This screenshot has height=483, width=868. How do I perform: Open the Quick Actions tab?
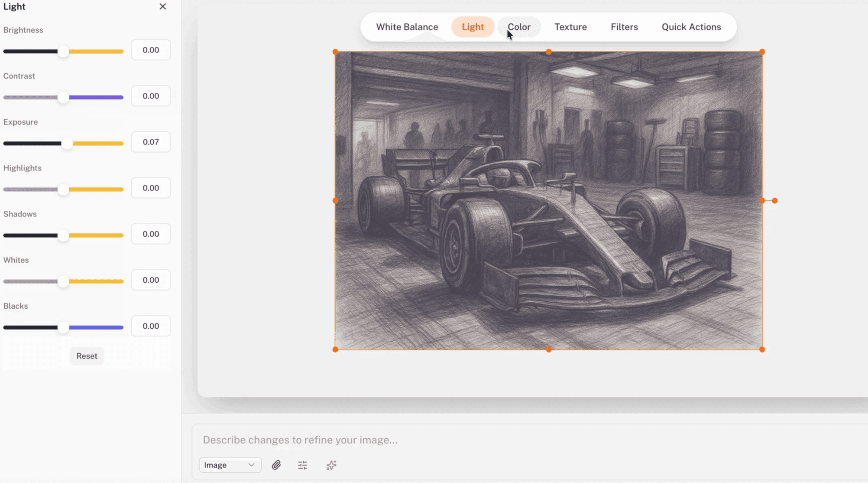coord(691,26)
